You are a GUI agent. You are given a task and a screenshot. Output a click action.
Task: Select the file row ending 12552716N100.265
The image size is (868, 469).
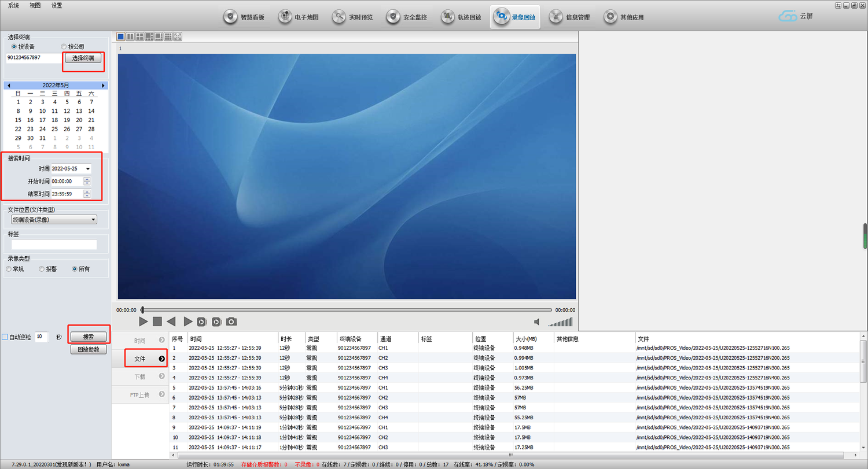pyautogui.click(x=514, y=348)
